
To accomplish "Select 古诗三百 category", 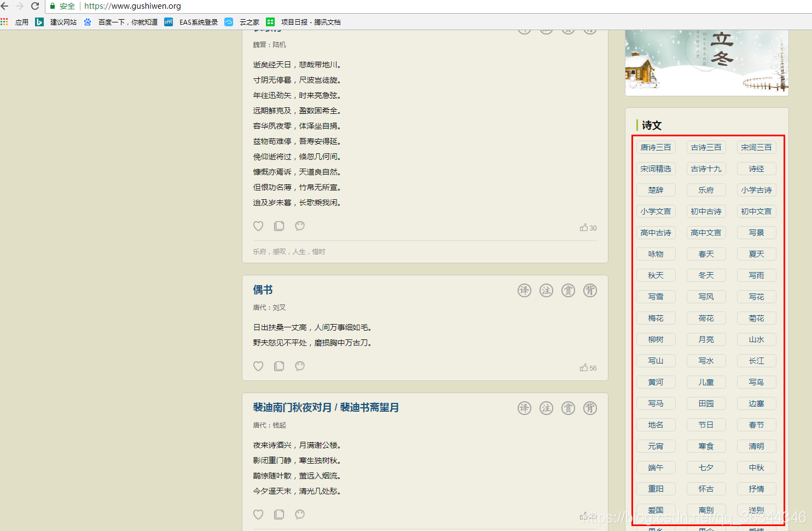I will [x=706, y=147].
